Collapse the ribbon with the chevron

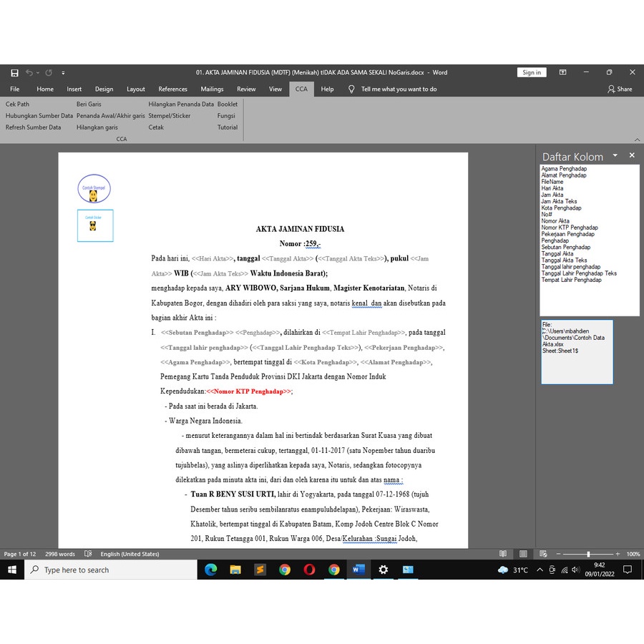tap(636, 140)
